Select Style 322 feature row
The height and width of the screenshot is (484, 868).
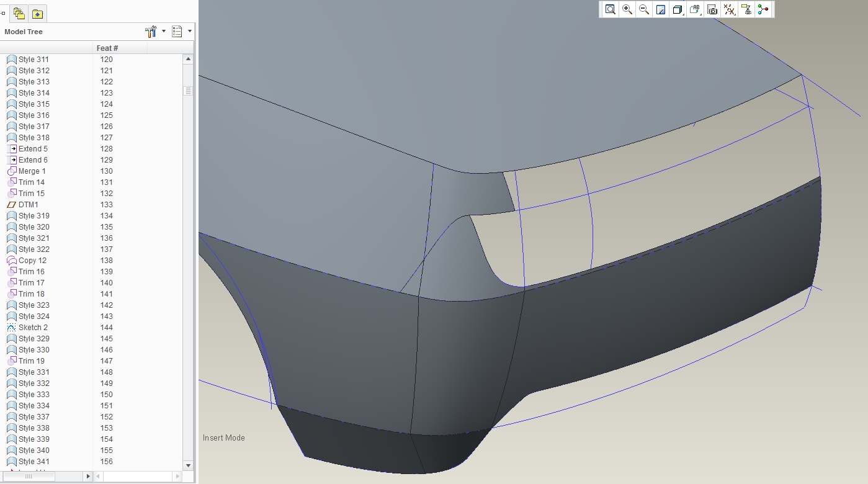tap(34, 249)
